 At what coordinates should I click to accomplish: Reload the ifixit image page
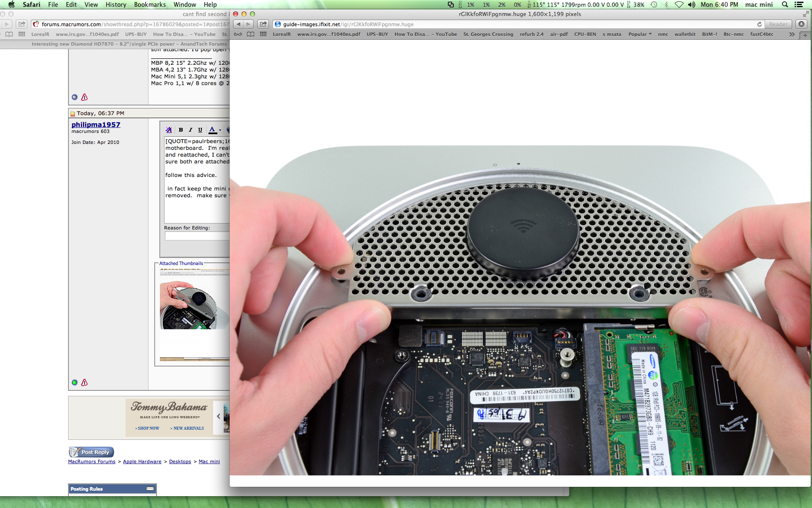(x=759, y=24)
